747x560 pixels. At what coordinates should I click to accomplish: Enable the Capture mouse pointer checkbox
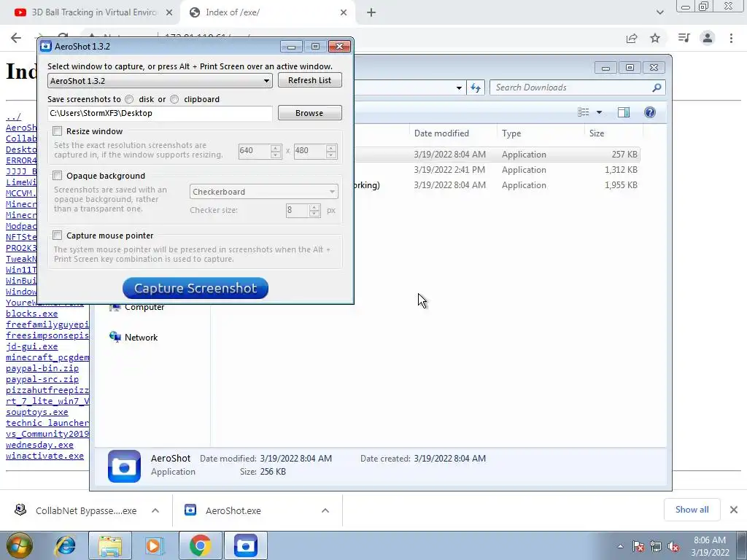click(57, 236)
